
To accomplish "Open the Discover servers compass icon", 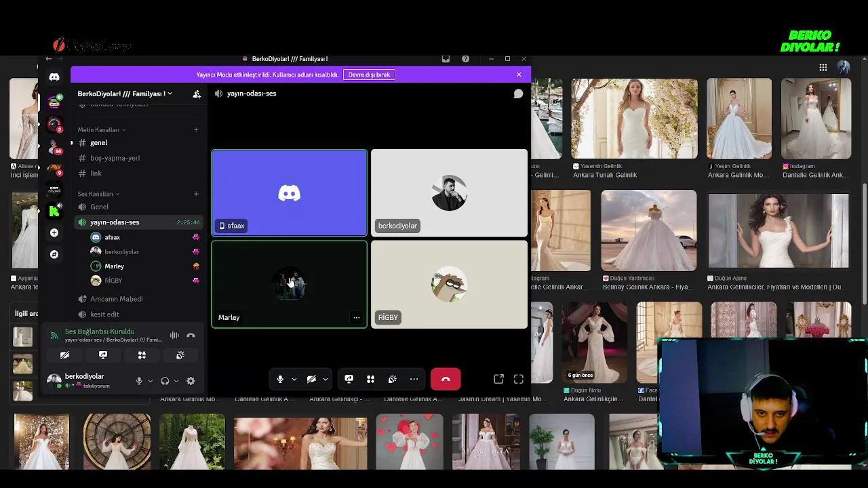I will pos(54,254).
